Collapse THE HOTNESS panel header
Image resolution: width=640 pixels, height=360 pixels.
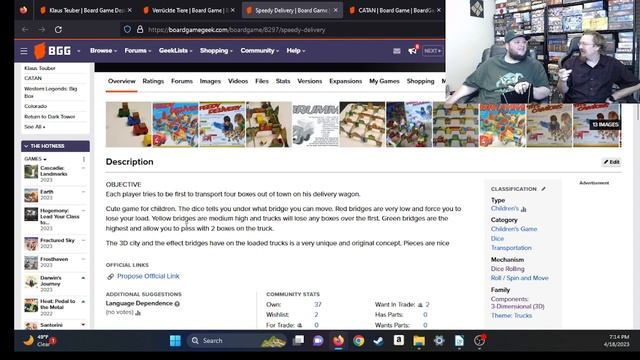[55, 146]
